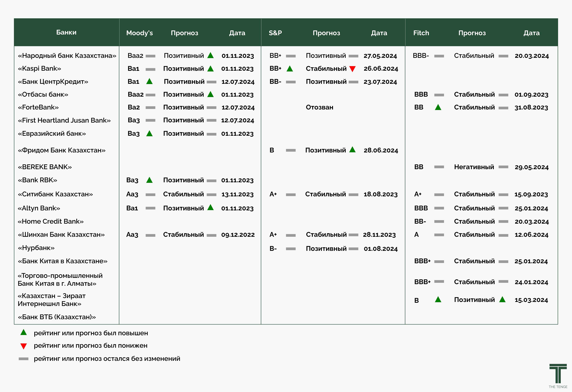
Task: Select «Отбасы банк» row name
Action: pos(43,94)
